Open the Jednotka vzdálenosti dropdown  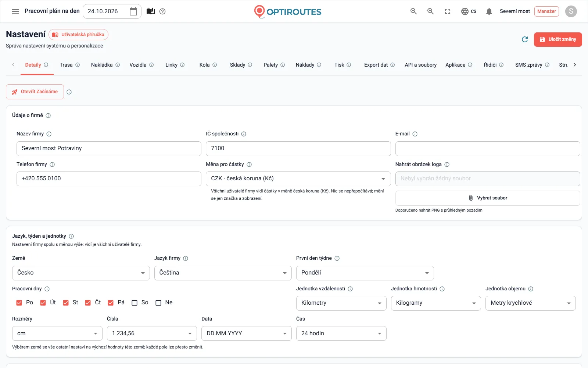[341, 303]
